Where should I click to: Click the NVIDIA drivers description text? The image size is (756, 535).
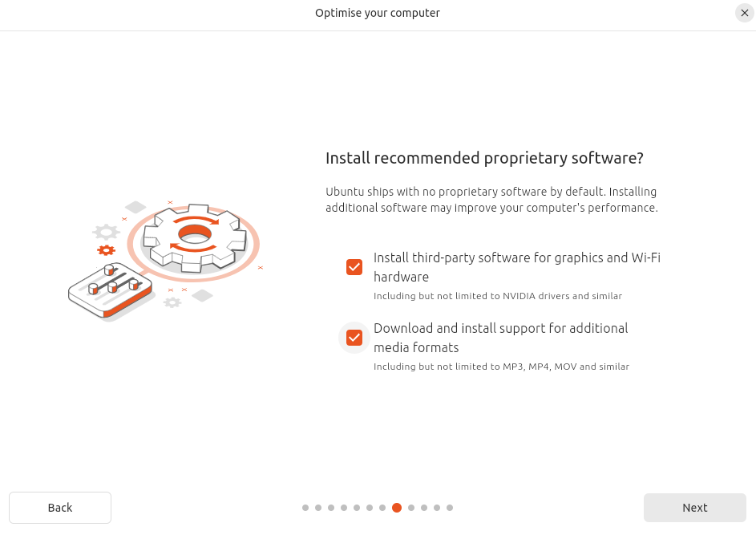point(497,296)
